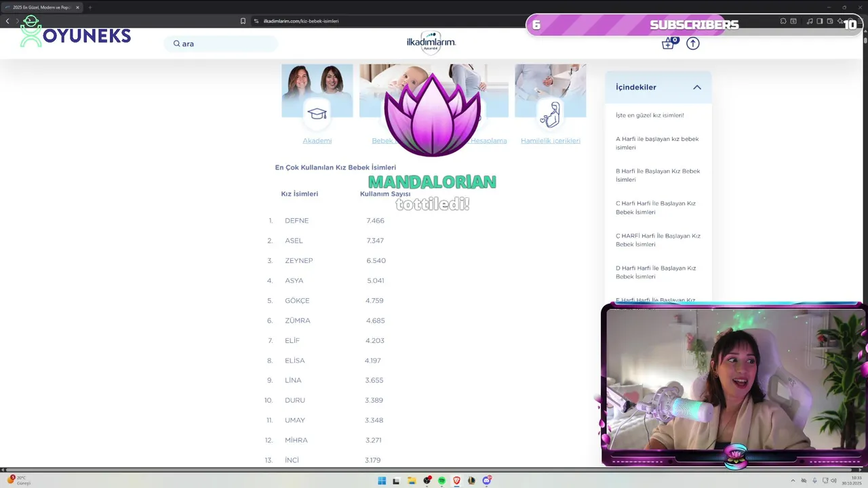Image resolution: width=868 pixels, height=488 pixels.
Task: Switch to Brave browser in the taskbar
Action: [x=456, y=481]
